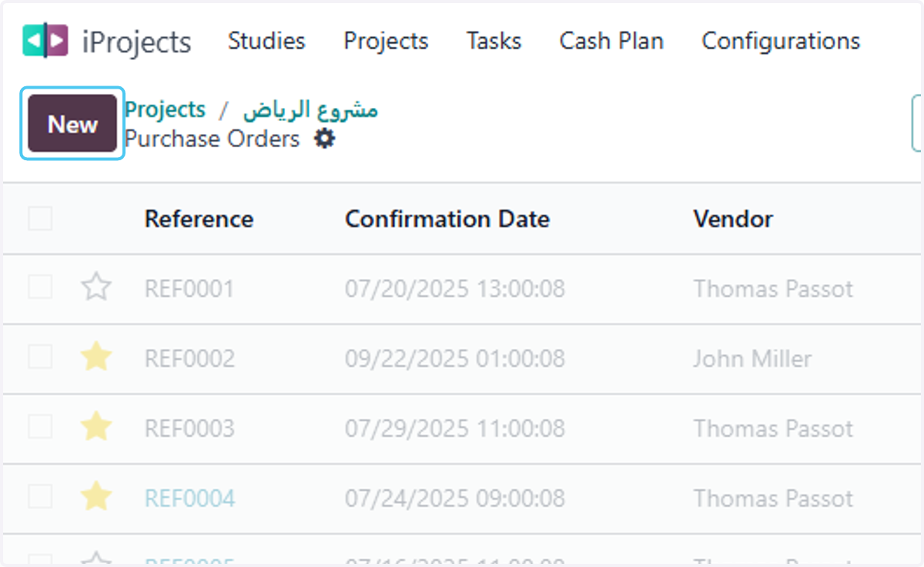Star the REF0001 purchase order

coord(96,288)
